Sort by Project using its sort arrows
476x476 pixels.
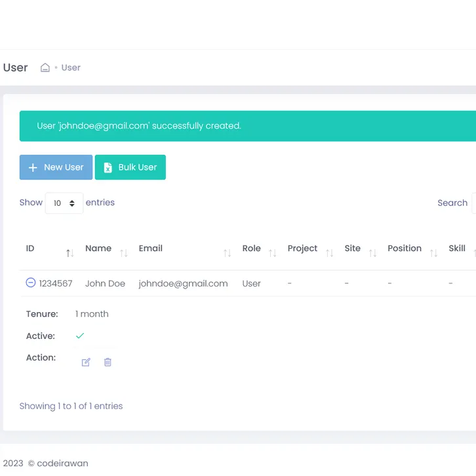[x=329, y=252]
